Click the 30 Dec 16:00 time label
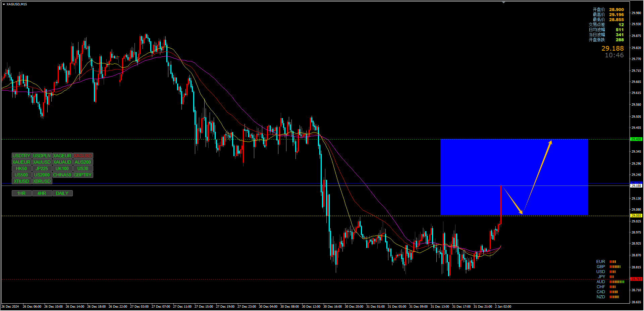The height and width of the screenshot is (311, 644). [x=332, y=307]
